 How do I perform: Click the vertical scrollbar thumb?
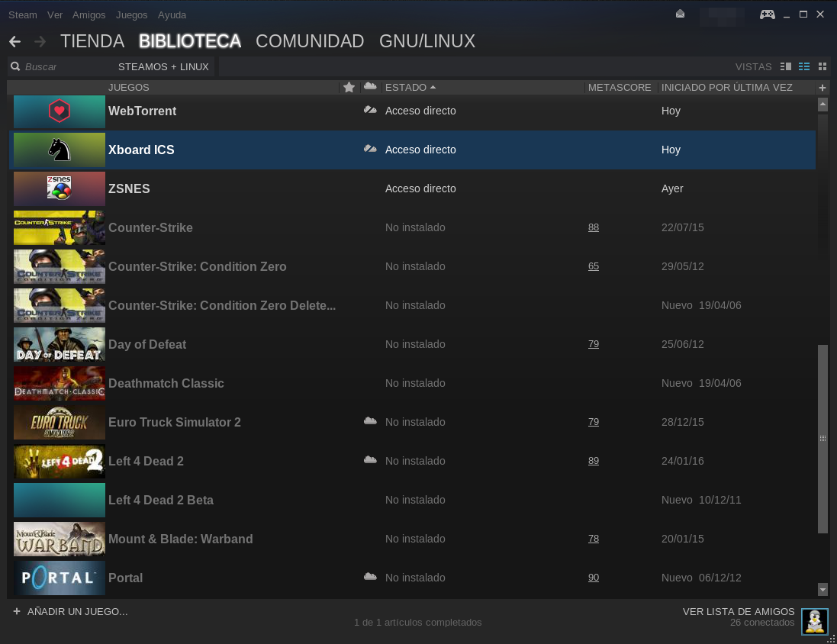pyautogui.click(x=823, y=439)
